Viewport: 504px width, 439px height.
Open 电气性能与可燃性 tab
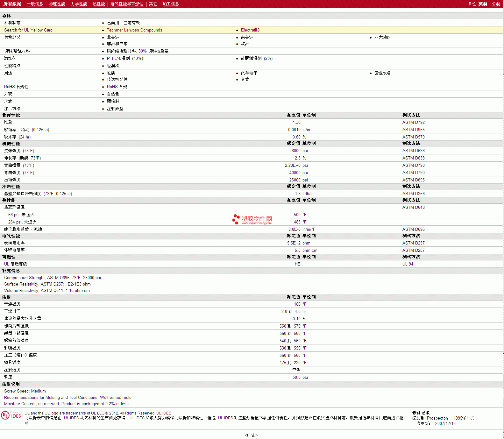[x=127, y=4]
